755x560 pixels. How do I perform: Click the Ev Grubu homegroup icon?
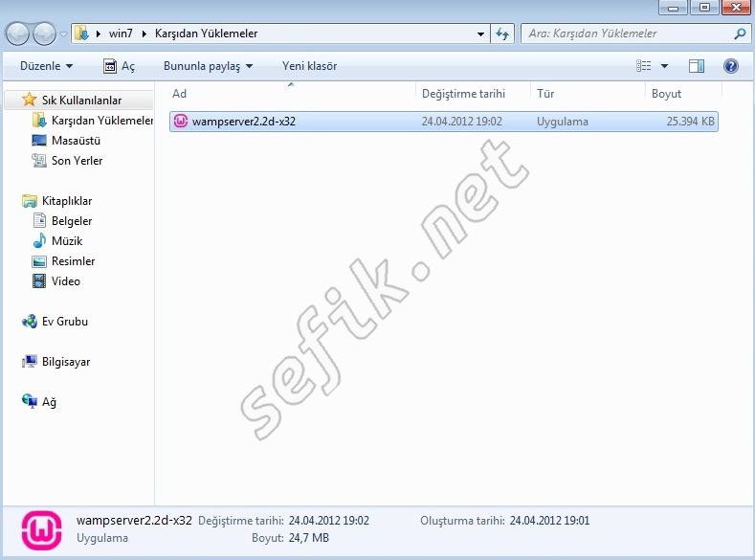pyautogui.click(x=30, y=322)
